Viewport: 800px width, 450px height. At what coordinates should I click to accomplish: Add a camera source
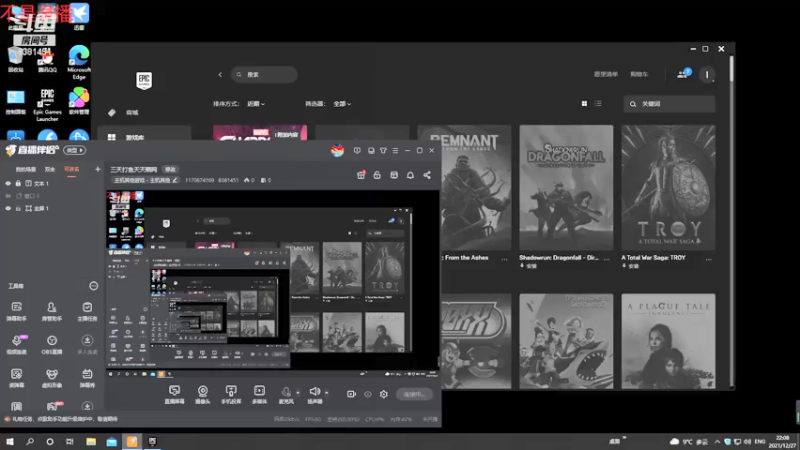[203, 394]
